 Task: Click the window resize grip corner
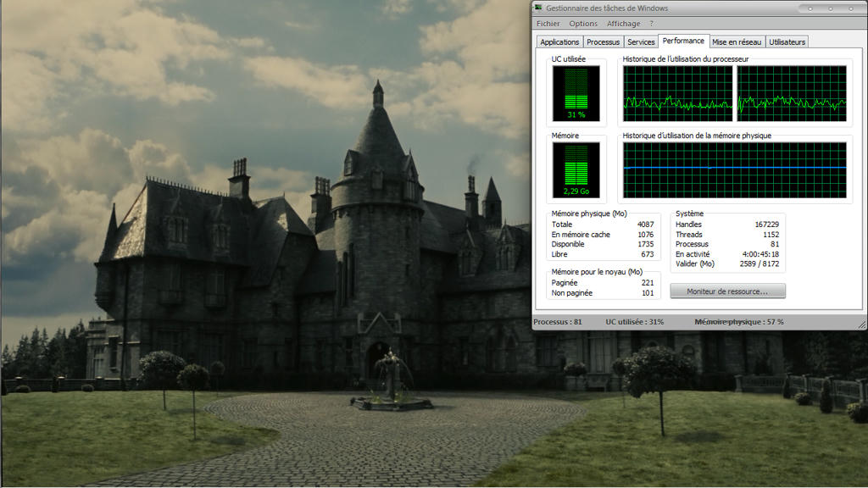[862, 325]
